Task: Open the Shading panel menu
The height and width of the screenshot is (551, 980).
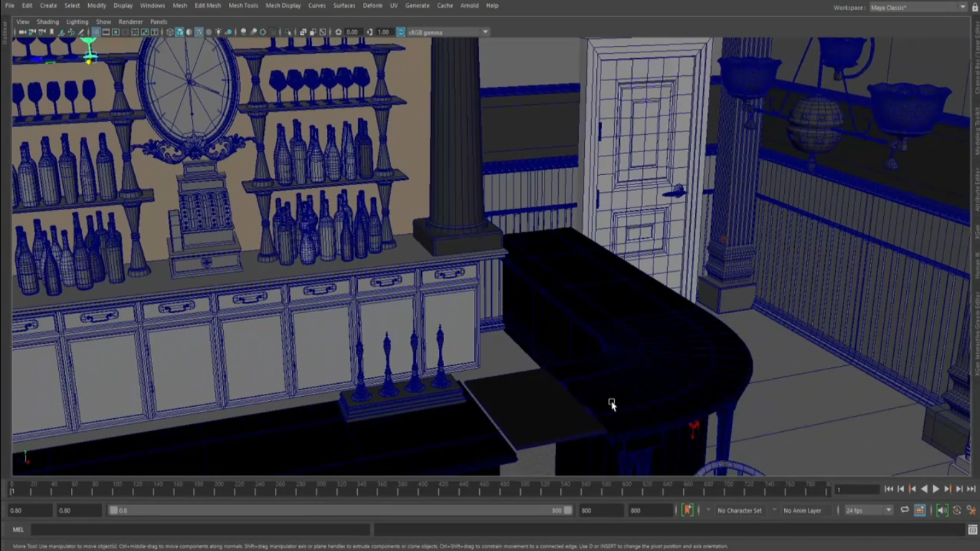Action: (x=48, y=22)
